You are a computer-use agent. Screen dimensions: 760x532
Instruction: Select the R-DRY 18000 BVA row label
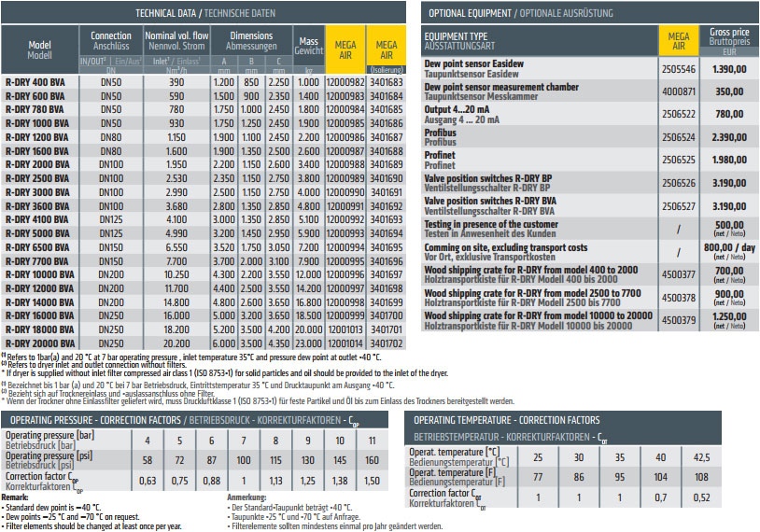point(40,329)
